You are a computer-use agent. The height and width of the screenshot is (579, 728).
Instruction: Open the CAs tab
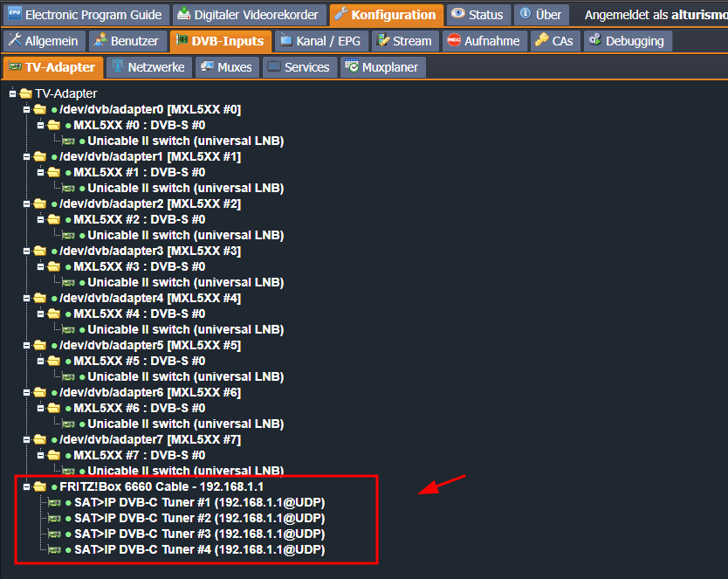555,41
